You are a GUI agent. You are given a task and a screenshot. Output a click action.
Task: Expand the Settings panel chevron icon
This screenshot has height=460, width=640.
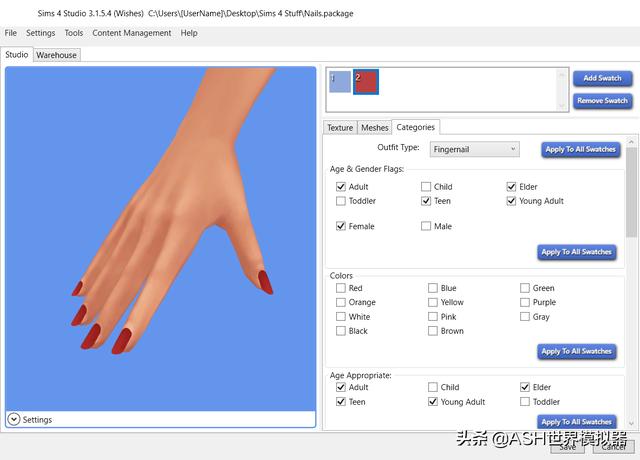tap(14, 419)
